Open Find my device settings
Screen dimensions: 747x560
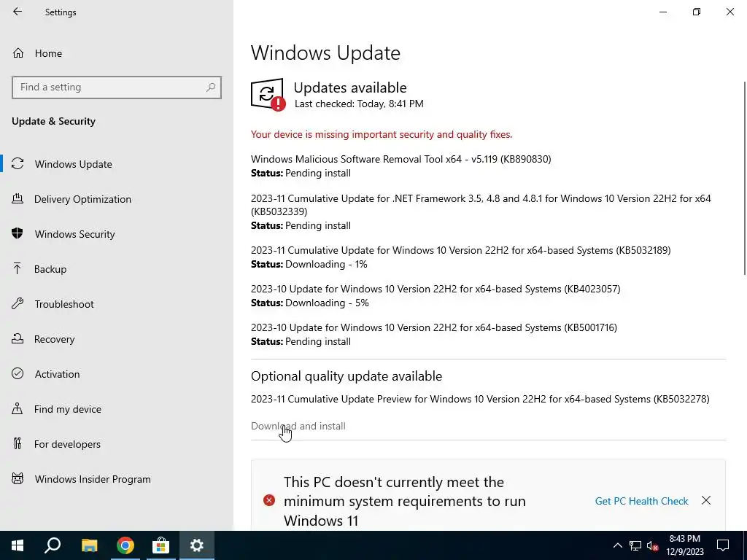click(68, 409)
